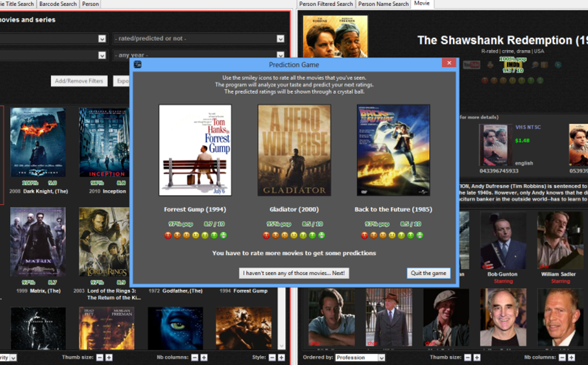The height and width of the screenshot is (365, 588).
Task: Click the 'Quit the game' button
Action: [x=428, y=273]
